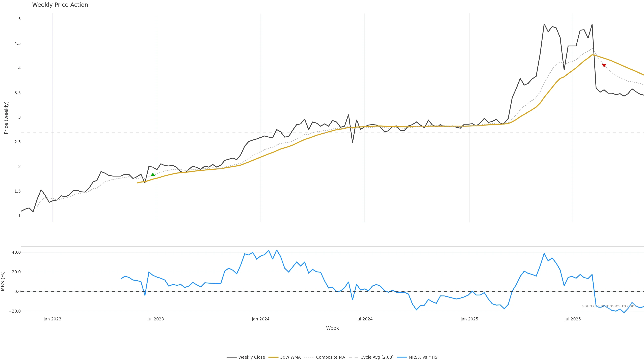The height and width of the screenshot is (362, 644).
Task: Click the red down-triangle sell marker
Action: 604,65
